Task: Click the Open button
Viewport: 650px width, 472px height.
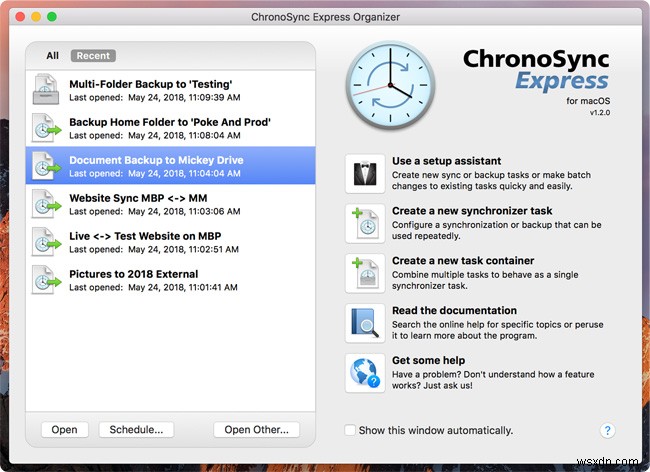Action: (x=64, y=430)
